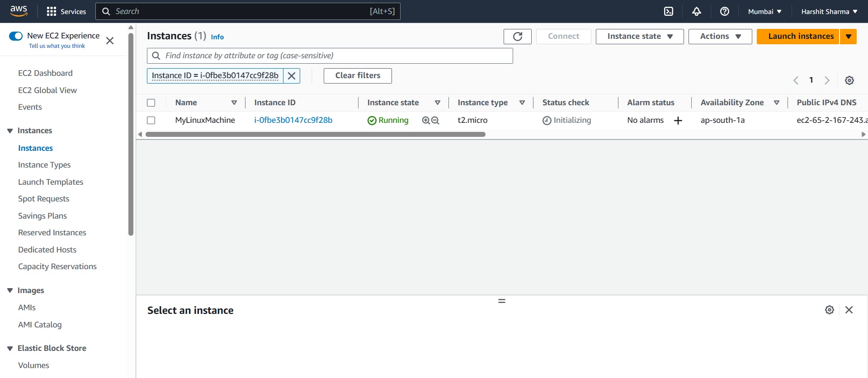Open Capacity Reservations page
The image size is (868, 378).
[57, 266]
